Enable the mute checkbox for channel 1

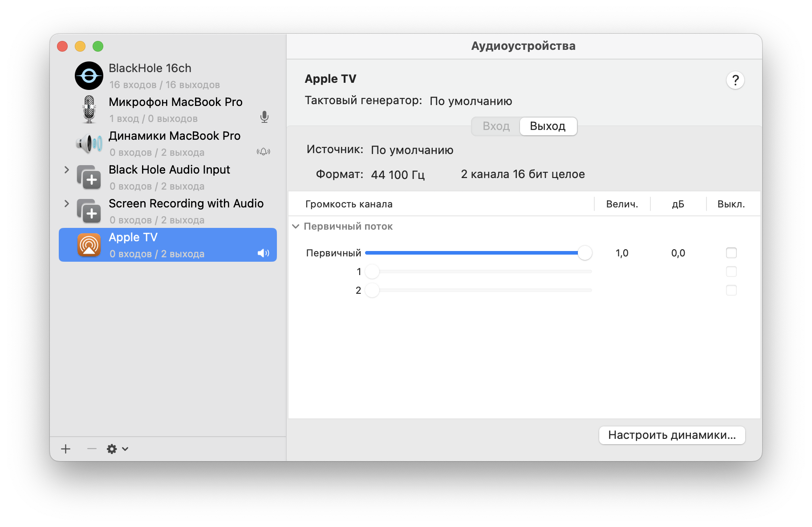(x=731, y=272)
